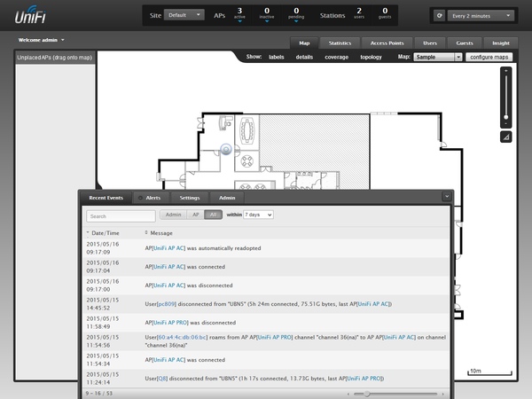The image size is (532, 399).
Task: Open the Recent Events tab
Action: coord(106,198)
